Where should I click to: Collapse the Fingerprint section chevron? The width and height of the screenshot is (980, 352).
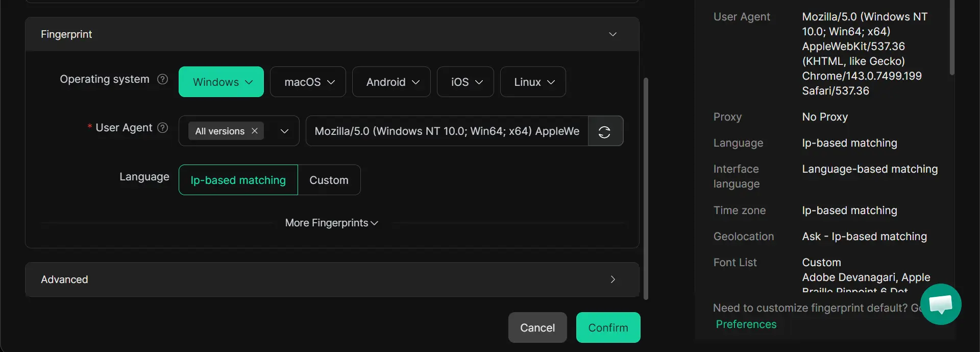click(612, 34)
